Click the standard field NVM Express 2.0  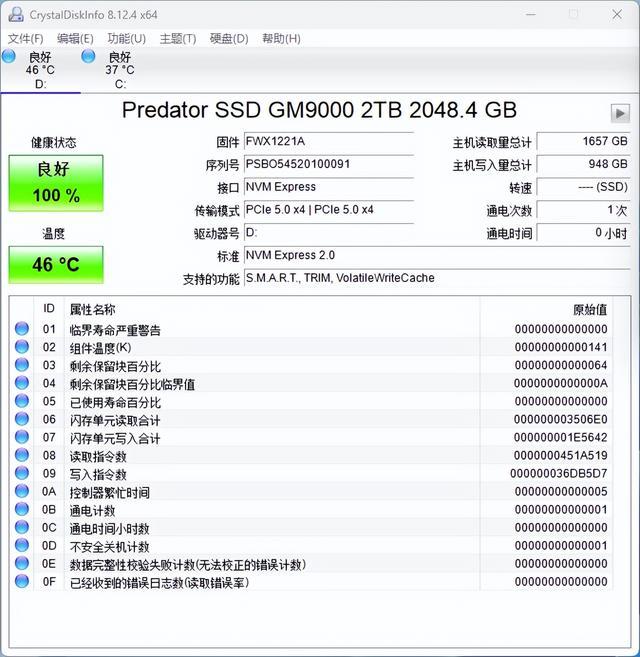coord(437,255)
